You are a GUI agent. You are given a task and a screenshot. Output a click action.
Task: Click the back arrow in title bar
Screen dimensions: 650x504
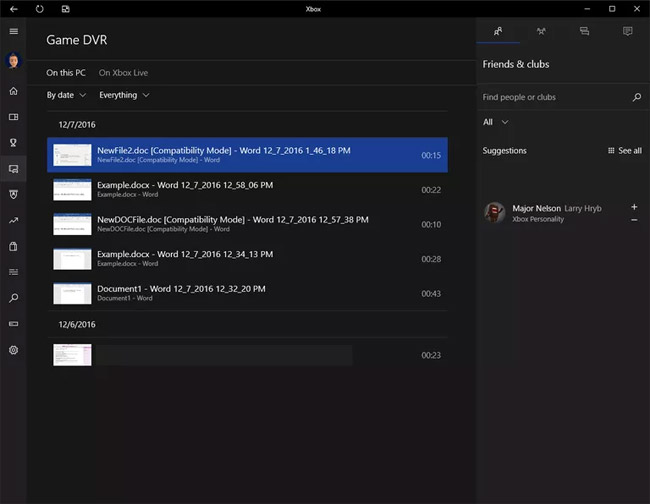pos(14,9)
